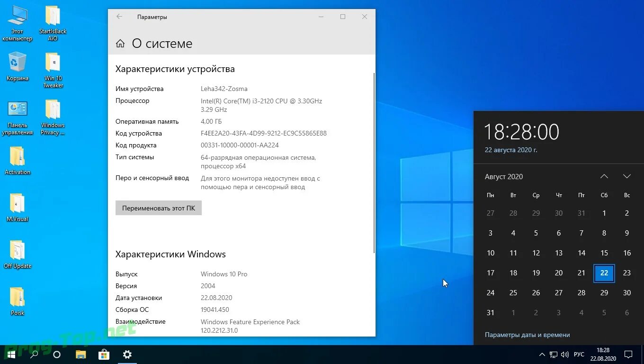Open volume speaker icon in tray
The height and width of the screenshot is (364, 644).
(564, 355)
